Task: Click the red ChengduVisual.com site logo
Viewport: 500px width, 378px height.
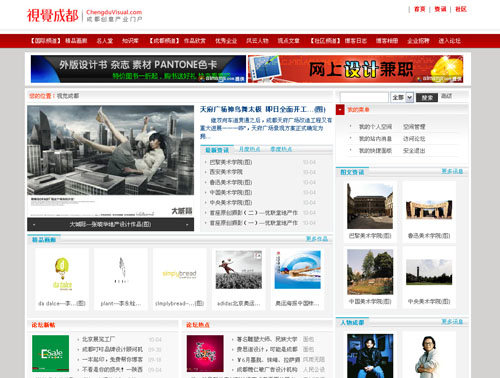Action: point(84,15)
